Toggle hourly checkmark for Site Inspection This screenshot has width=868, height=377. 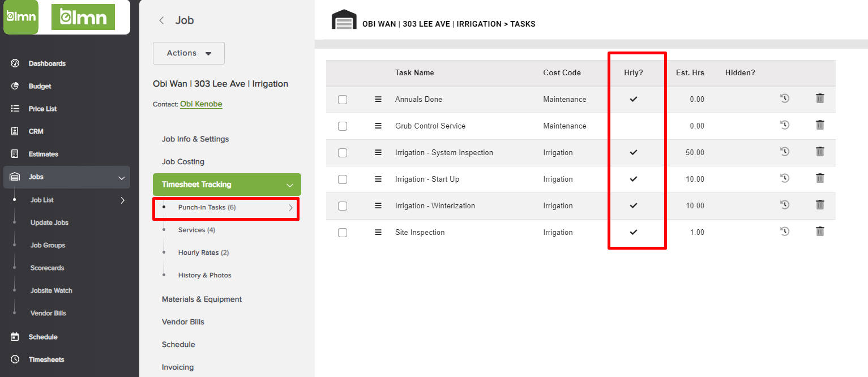(634, 232)
